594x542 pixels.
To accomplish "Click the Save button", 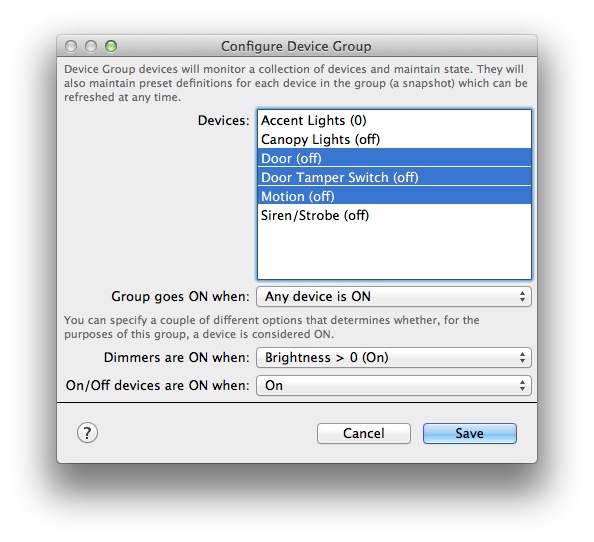I will click(x=470, y=433).
